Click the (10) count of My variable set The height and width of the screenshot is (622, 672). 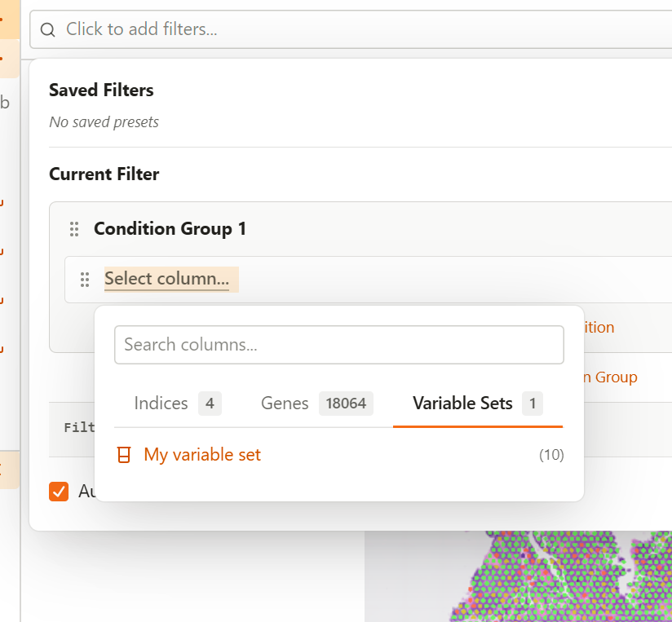point(551,455)
